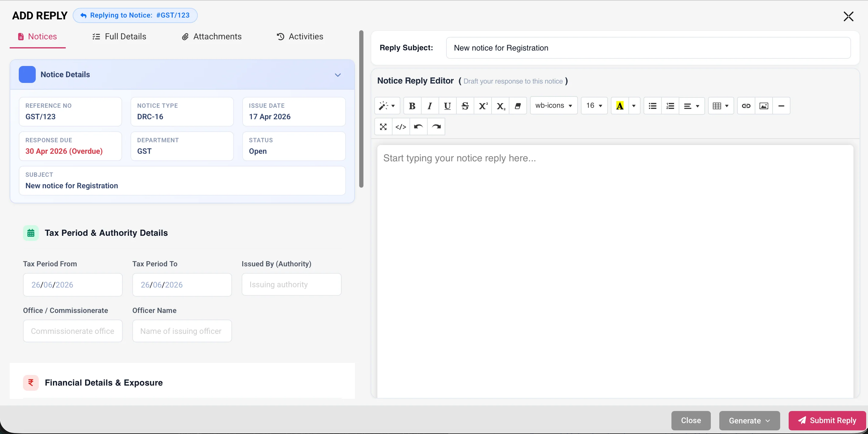Screen dimensions: 868x434
Task: Open the text color options arrow
Action: pos(634,106)
